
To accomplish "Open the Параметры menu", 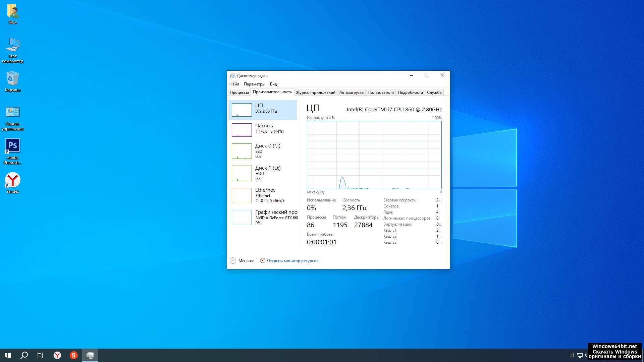I will (254, 84).
